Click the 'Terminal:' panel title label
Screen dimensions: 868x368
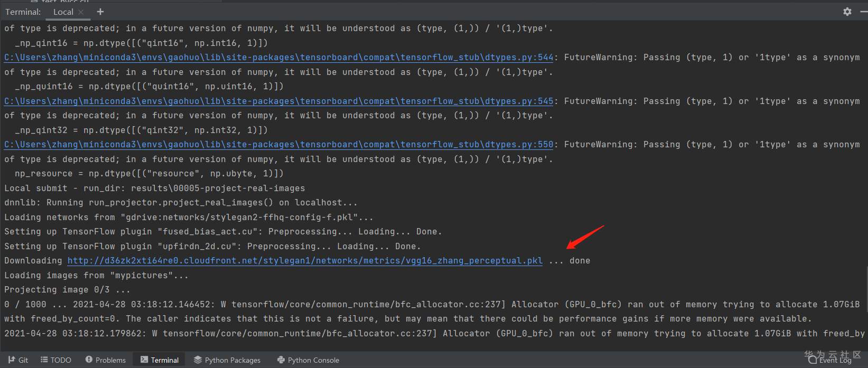pos(23,12)
